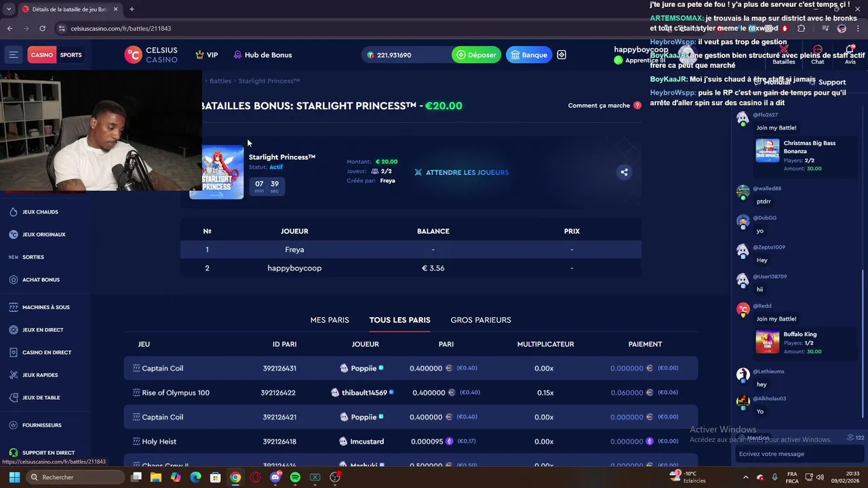Click the Déposer button

tap(476, 55)
